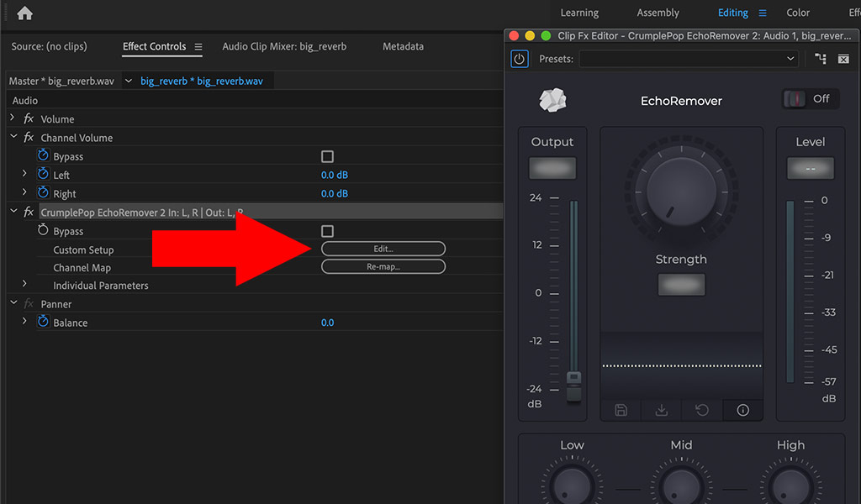The image size is (861, 504).
Task: Switch to Color workspace
Action: click(798, 13)
